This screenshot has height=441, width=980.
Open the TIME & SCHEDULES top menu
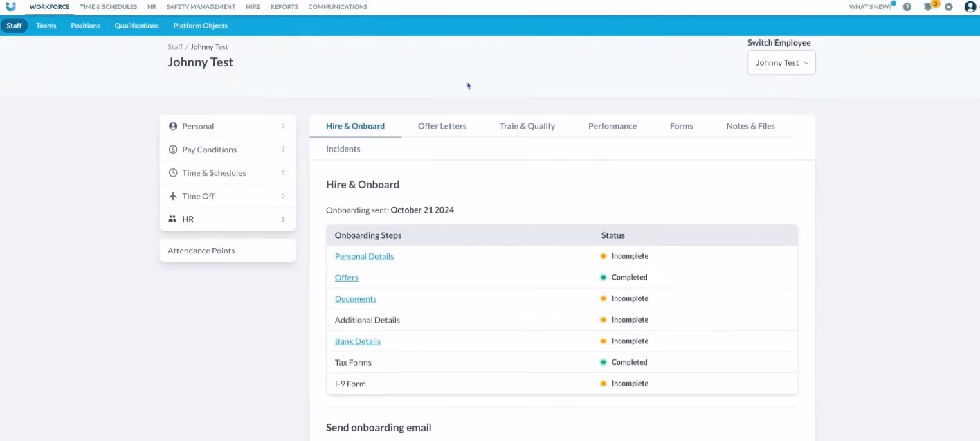(109, 7)
